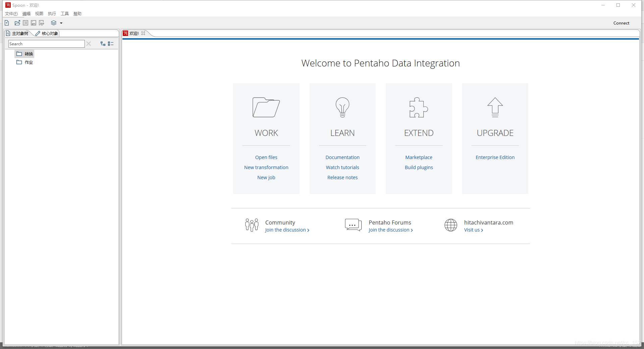
Task: Click the Community people icon
Action: pyautogui.click(x=252, y=225)
